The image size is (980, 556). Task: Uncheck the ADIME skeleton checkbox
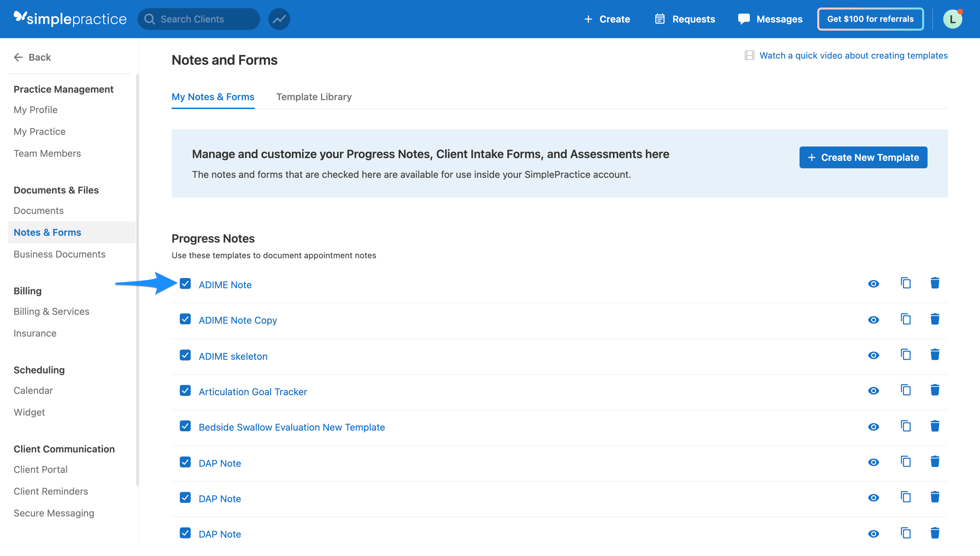point(185,355)
